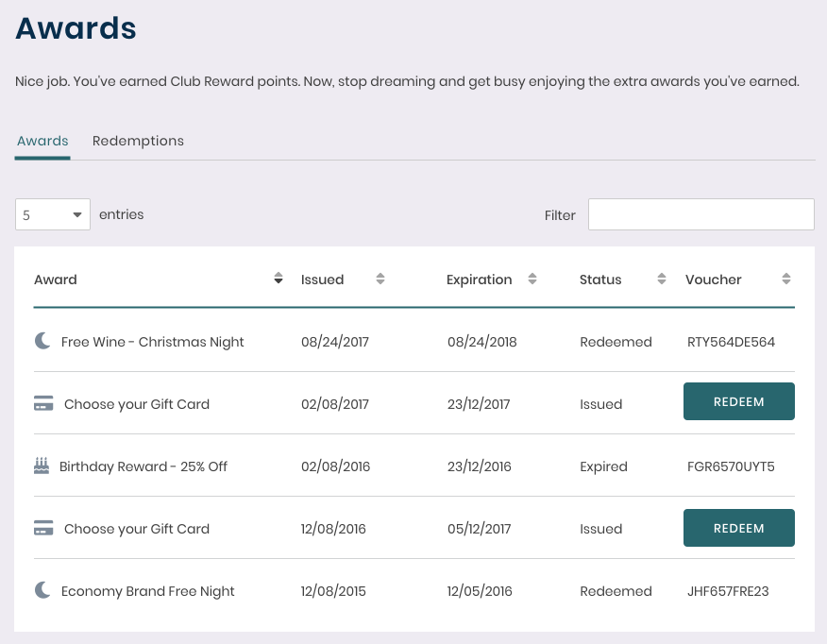Click voucher code JHF657FRE23
Image resolution: width=827 pixels, height=644 pixels.
coord(728,591)
